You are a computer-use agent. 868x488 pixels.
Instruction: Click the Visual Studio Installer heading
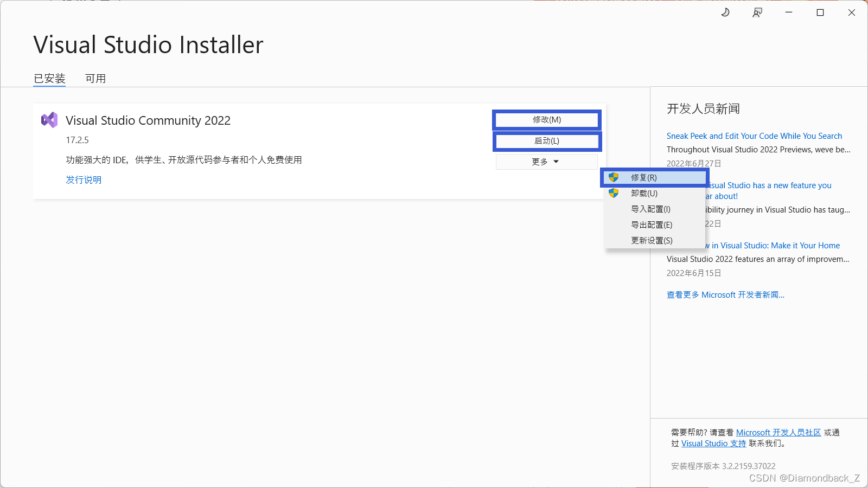click(148, 45)
